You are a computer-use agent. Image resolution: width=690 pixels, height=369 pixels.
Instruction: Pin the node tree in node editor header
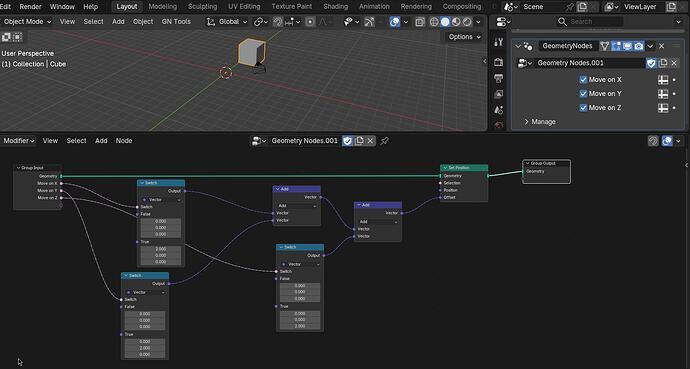384,141
